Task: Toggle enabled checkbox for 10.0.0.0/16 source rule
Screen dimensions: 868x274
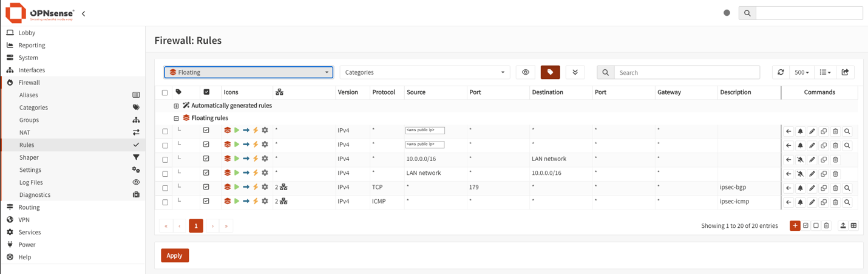Action: (206, 159)
